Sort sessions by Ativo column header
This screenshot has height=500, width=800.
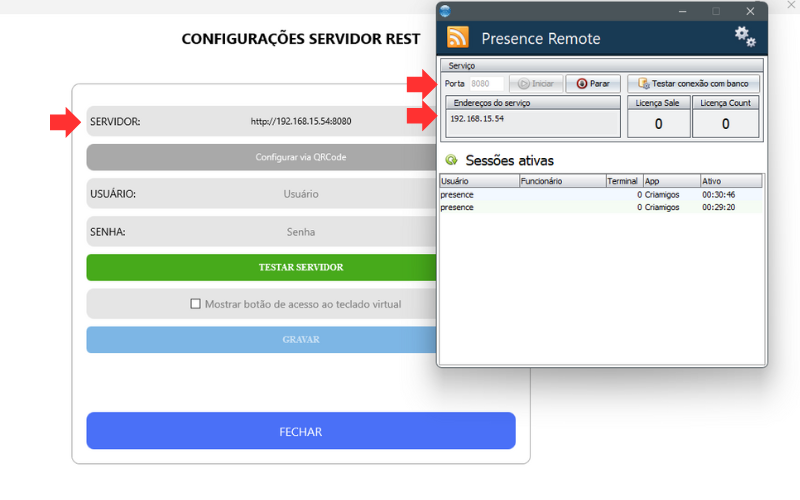tap(731, 181)
